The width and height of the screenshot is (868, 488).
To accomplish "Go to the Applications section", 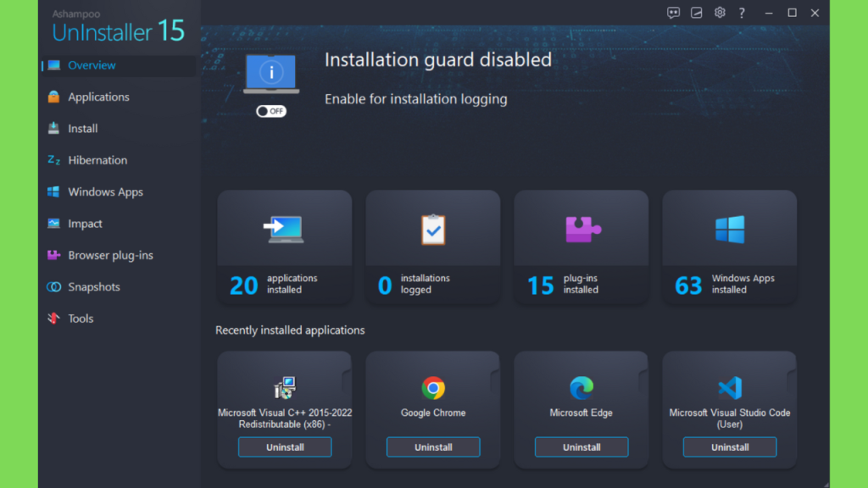I will 118,97.
